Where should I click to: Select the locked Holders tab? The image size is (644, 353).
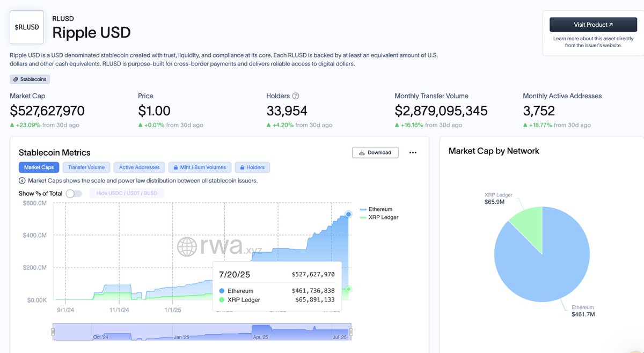click(x=253, y=167)
